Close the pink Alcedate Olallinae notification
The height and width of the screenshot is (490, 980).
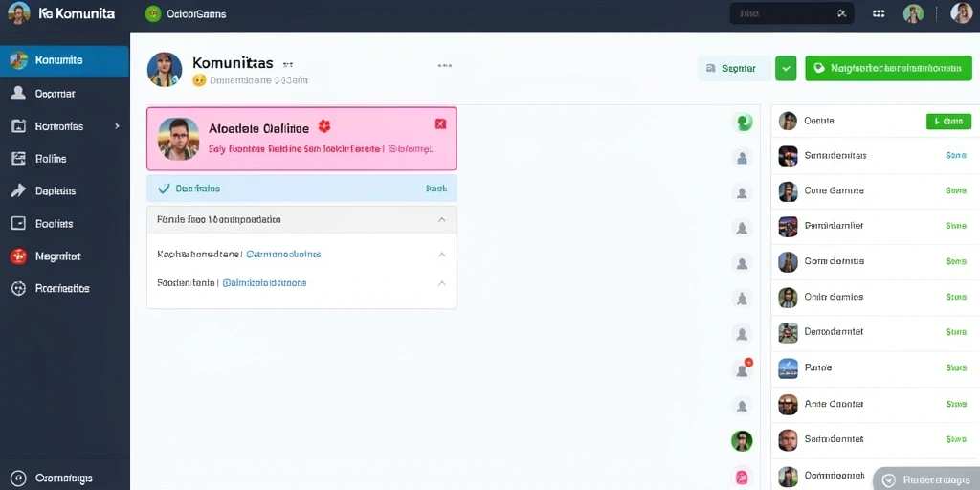[x=440, y=124]
